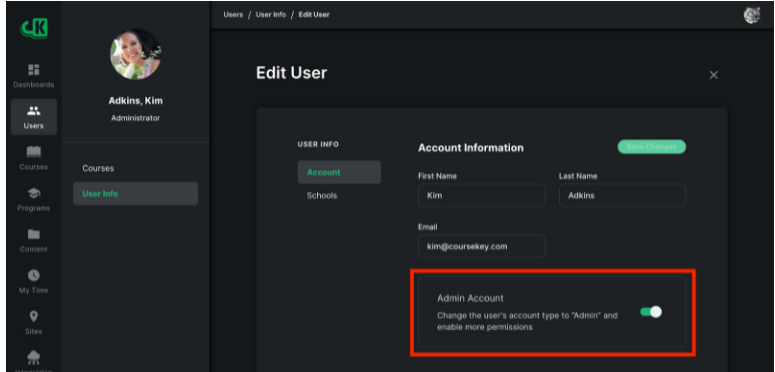Click the Save Changes button
This screenshot has width=775, height=372.
(651, 147)
